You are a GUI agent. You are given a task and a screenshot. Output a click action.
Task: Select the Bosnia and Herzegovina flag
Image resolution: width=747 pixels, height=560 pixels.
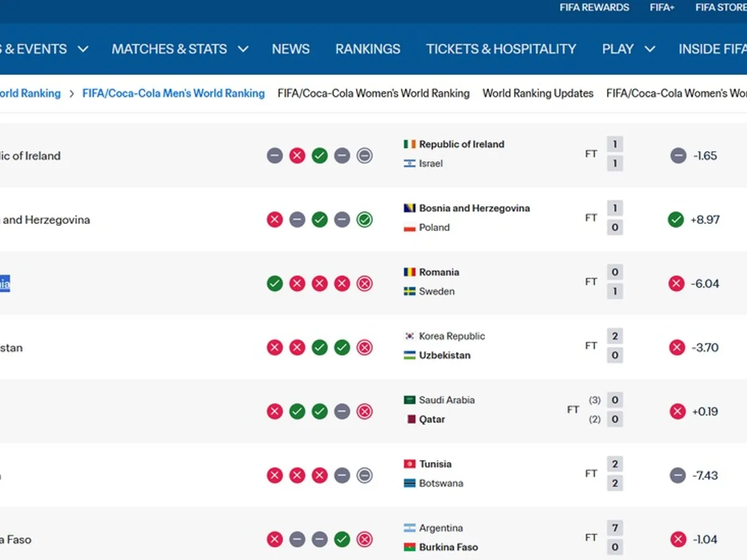409,208
